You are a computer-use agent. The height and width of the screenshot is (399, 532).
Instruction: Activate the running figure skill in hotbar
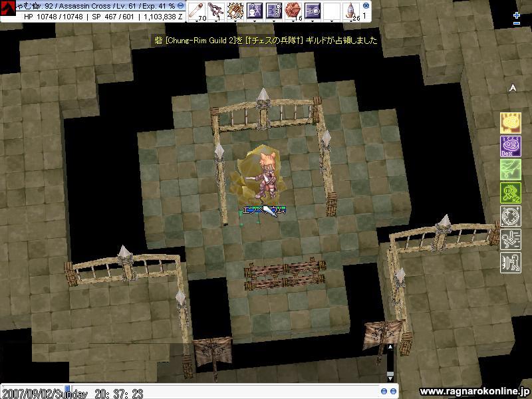274,11
